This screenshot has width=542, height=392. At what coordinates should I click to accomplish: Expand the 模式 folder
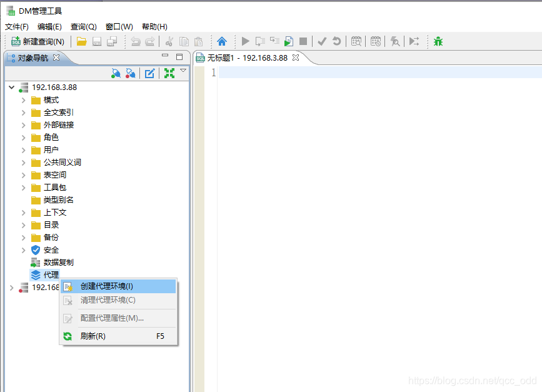pyautogui.click(x=24, y=100)
